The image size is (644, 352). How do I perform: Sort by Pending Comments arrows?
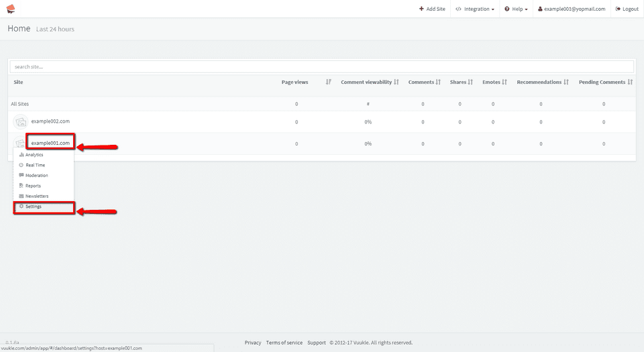[x=631, y=82]
